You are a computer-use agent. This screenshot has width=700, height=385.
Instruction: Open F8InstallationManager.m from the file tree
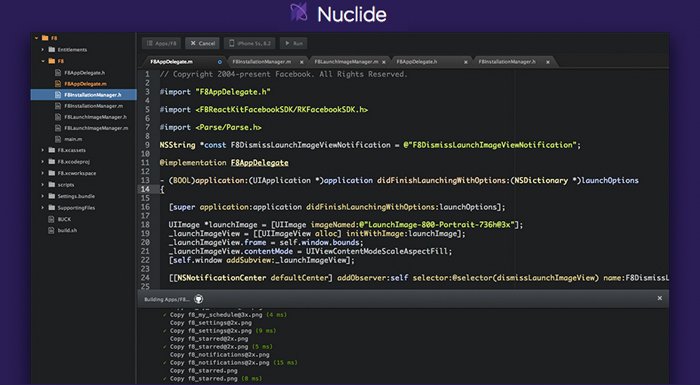click(x=93, y=106)
